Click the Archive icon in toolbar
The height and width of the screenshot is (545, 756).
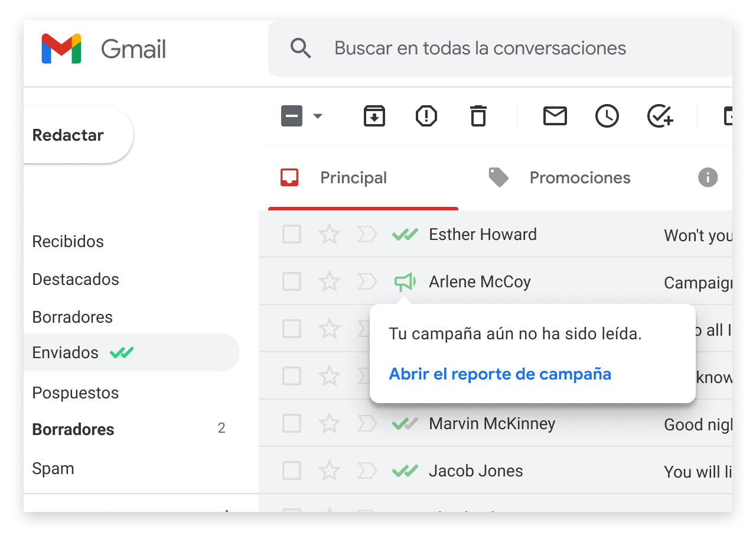[x=374, y=116]
